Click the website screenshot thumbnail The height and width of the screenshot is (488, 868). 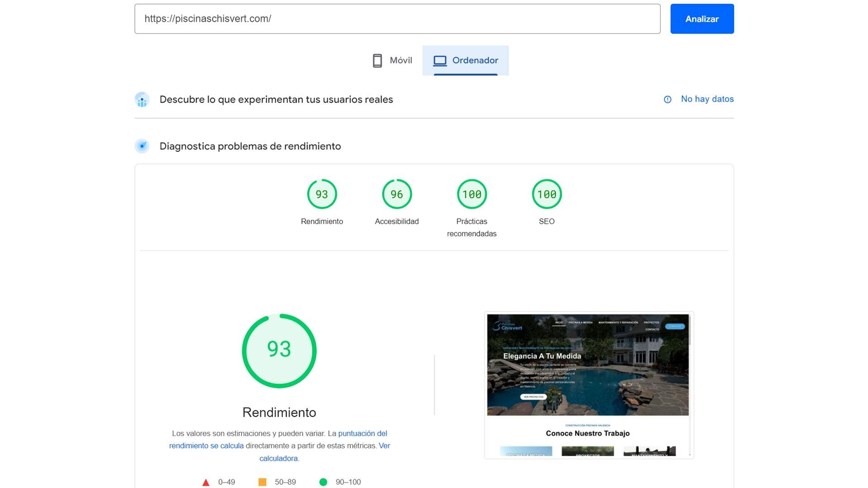tap(588, 385)
